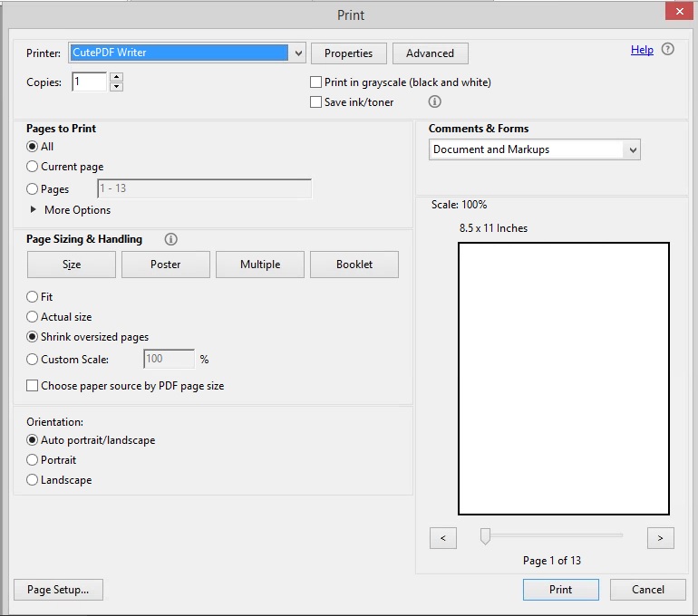Screen dimensions: 698x616
Task: Switch to the Multiple pages mode
Action: click(x=260, y=265)
